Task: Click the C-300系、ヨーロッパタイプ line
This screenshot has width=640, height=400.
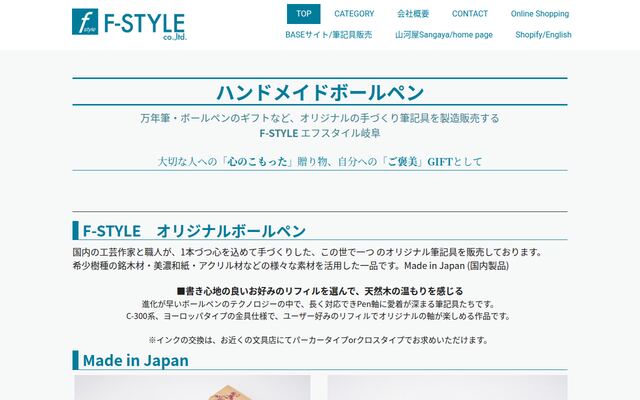Action: [x=318, y=316]
